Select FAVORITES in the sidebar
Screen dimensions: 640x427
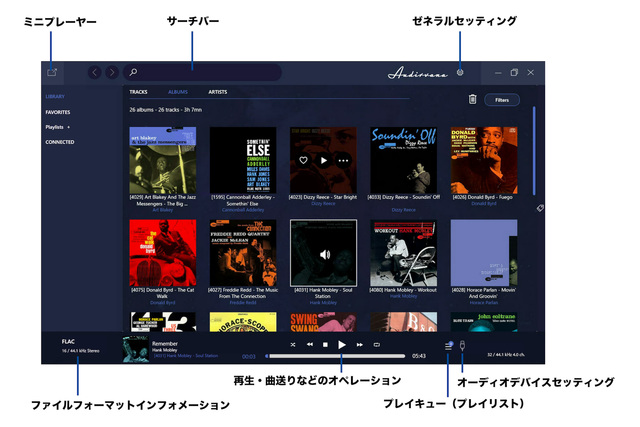tap(58, 112)
